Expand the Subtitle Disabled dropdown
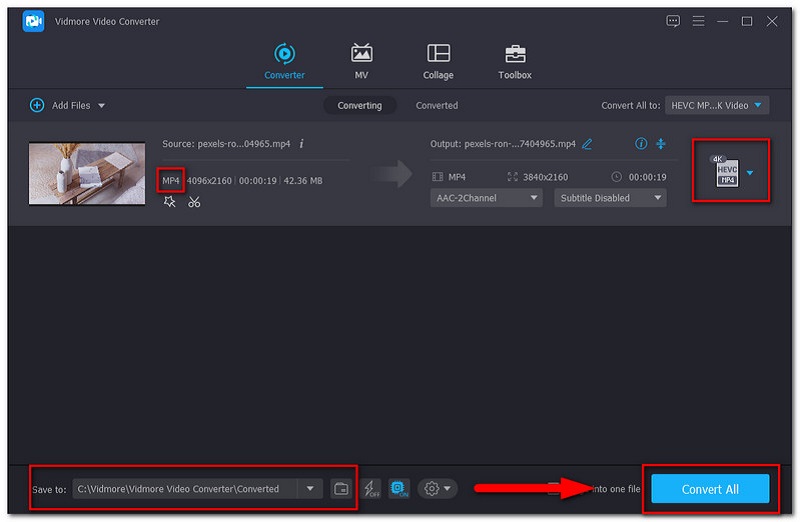The image size is (800, 522). (610, 198)
